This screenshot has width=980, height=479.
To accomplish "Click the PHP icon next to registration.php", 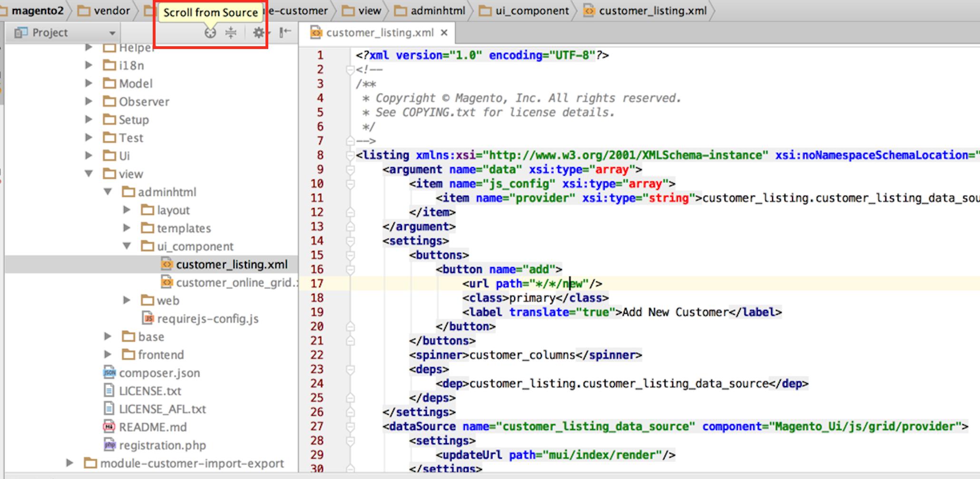I will [109, 445].
